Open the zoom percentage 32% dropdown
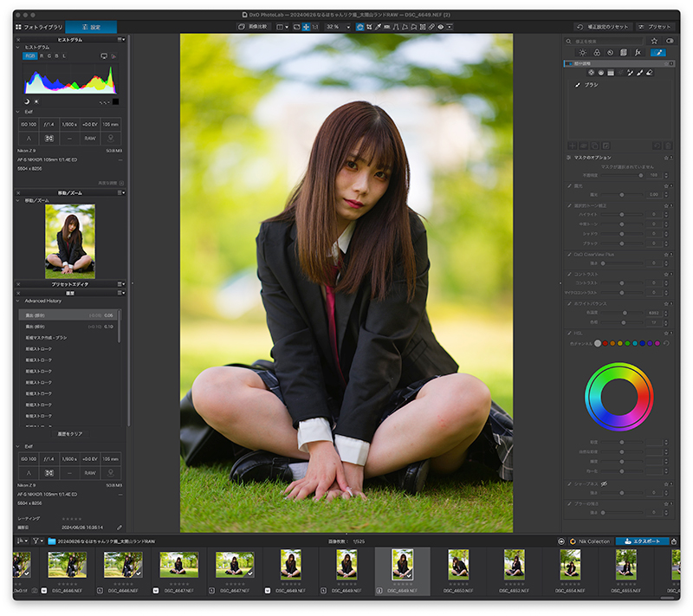693x616 pixels. click(338, 27)
